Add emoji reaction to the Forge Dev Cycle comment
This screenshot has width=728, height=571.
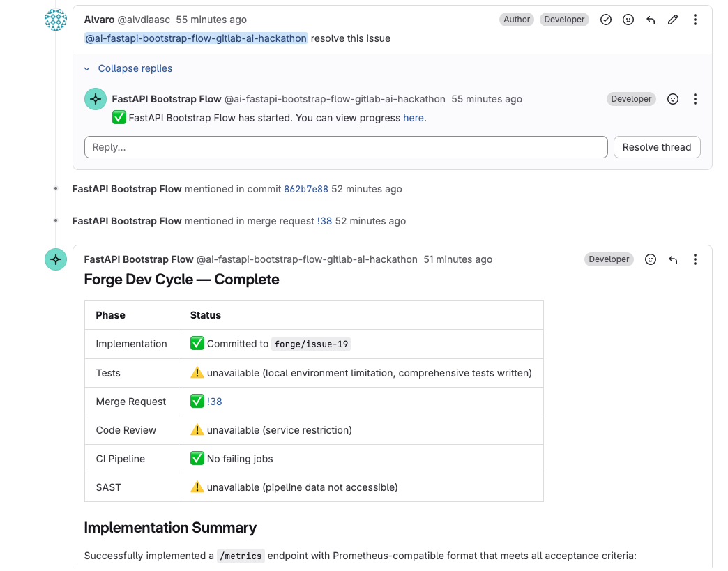pyautogui.click(x=651, y=259)
